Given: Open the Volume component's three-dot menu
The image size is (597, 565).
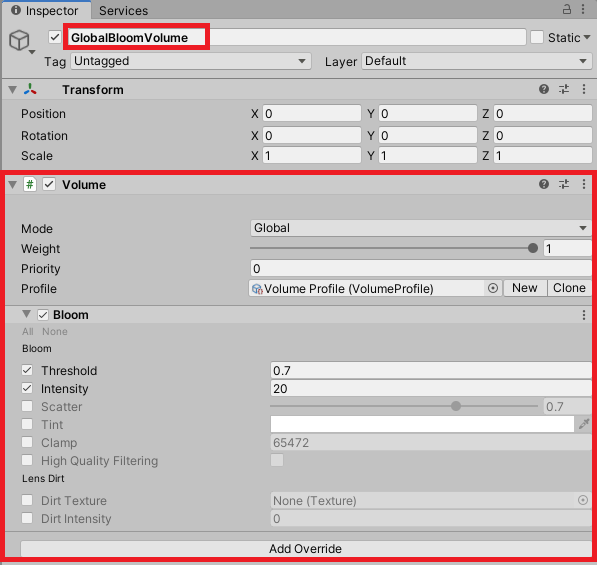Looking at the screenshot, I should click(x=584, y=184).
